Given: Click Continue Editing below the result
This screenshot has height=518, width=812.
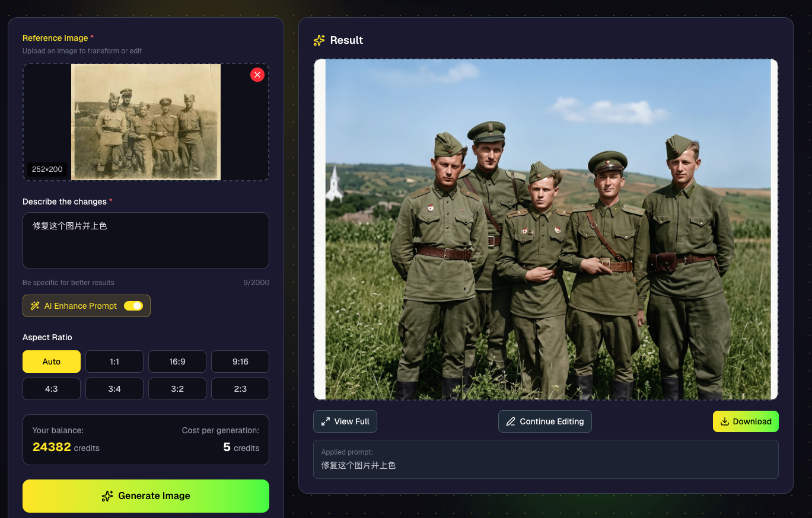Looking at the screenshot, I should [545, 421].
